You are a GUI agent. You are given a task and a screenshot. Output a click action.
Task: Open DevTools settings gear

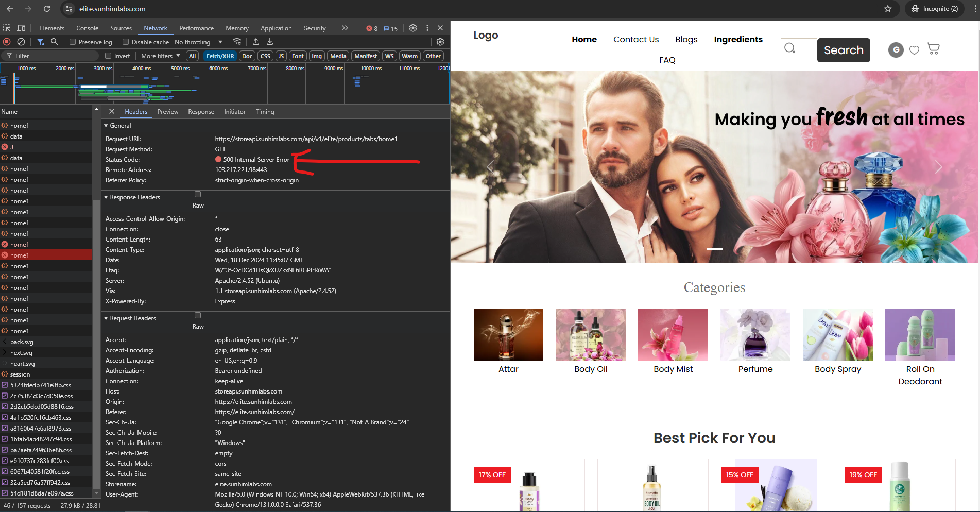[x=413, y=28]
